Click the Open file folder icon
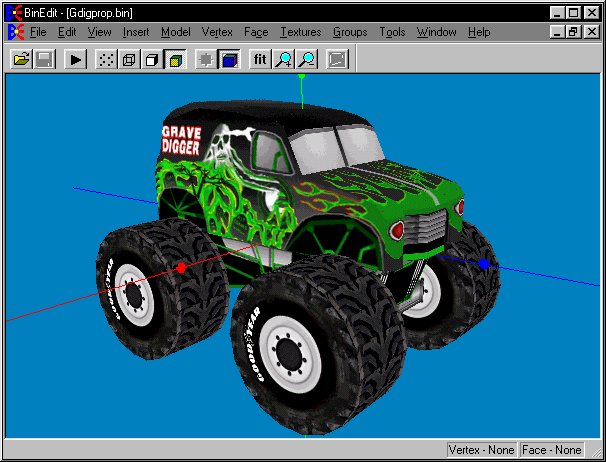606x462 pixels. pyautogui.click(x=21, y=60)
